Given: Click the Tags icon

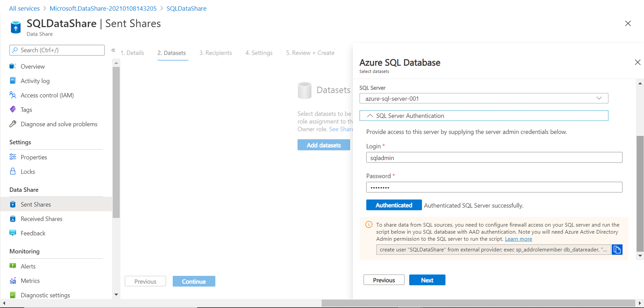Looking at the screenshot, I should [13, 109].
